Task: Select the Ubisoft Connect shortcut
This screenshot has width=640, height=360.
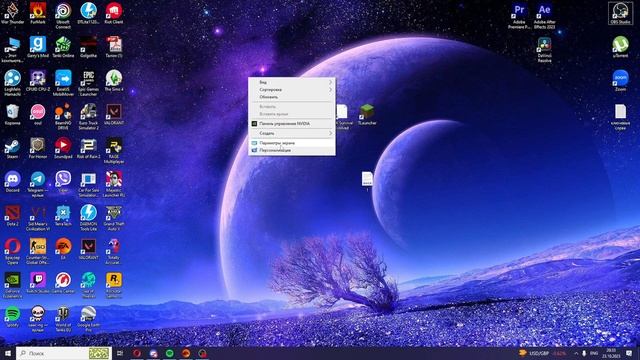Action: tap(63, 16)
